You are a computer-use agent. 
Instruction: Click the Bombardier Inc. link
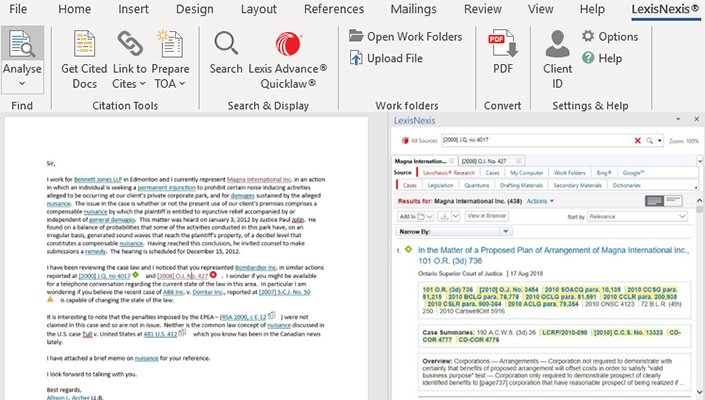click(255, 267)
